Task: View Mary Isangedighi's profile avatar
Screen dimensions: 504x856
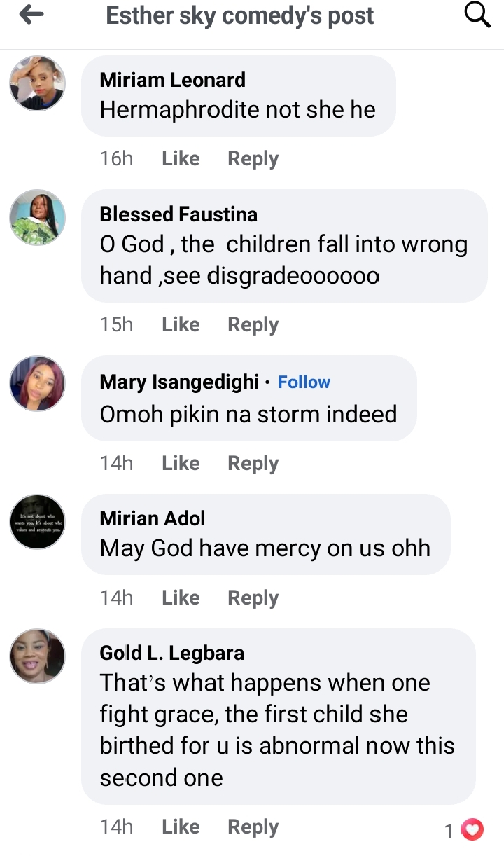Action: [37, 383]
